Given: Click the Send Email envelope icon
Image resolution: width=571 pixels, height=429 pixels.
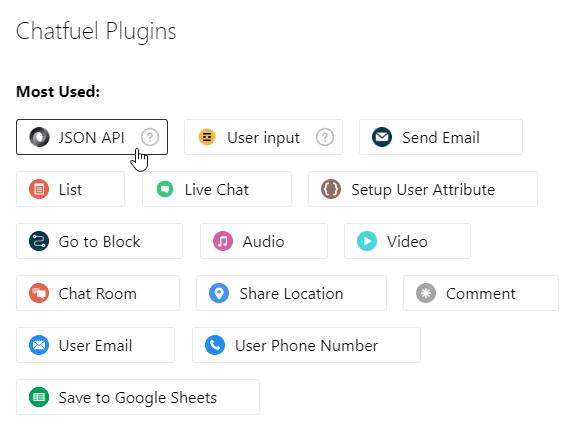Looking at the screenshot, I should point(382,137).
